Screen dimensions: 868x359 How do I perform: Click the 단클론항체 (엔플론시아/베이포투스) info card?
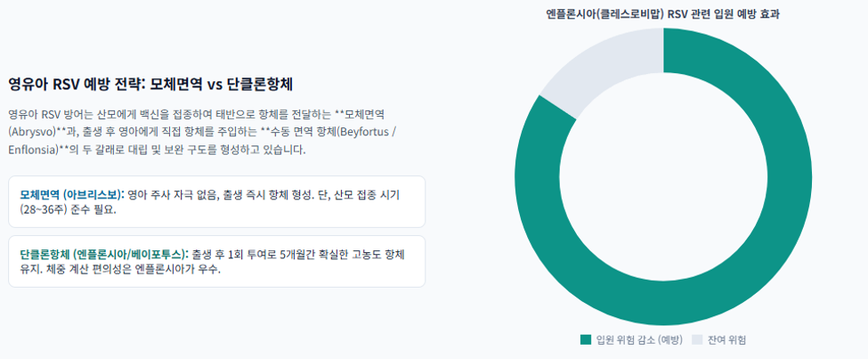217,262
